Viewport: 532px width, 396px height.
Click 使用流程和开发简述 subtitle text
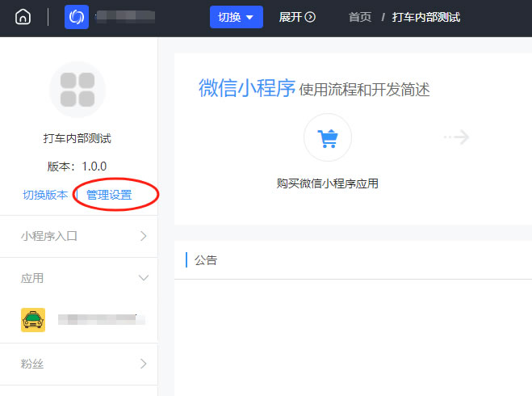[x=364, y=90]
